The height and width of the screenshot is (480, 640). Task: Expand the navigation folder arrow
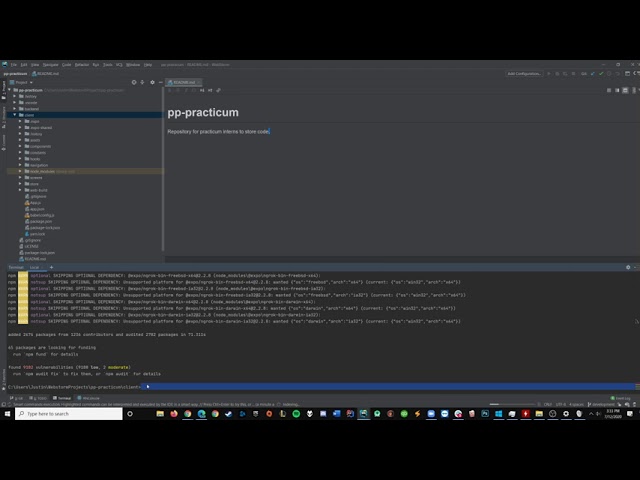(20, 165)
